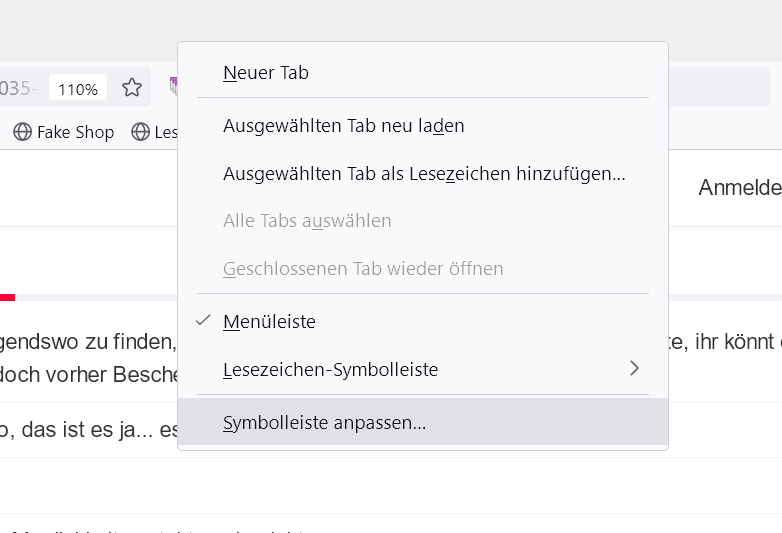The height and width of the screenshot is (533, 782).
Task: Click the 110% zoom level indicator
Action: (x=78, y=89)
